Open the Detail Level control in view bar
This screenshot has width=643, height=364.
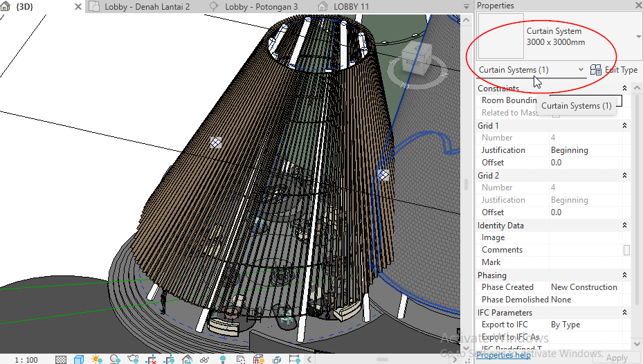click(x=61, y=359)
